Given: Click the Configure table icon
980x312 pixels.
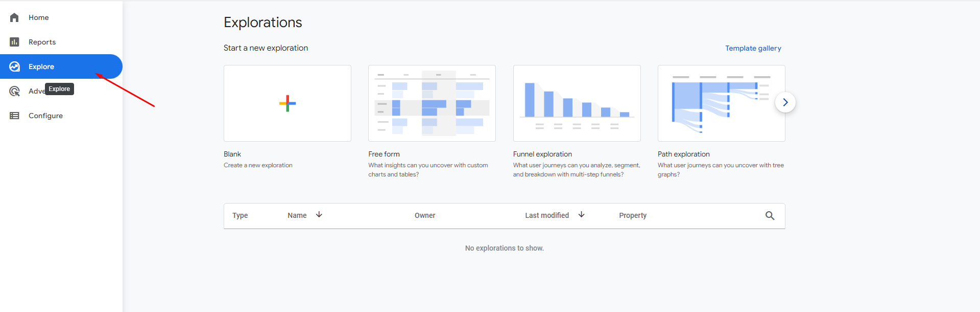Looking at the screenshot, I should click(14, 116).
